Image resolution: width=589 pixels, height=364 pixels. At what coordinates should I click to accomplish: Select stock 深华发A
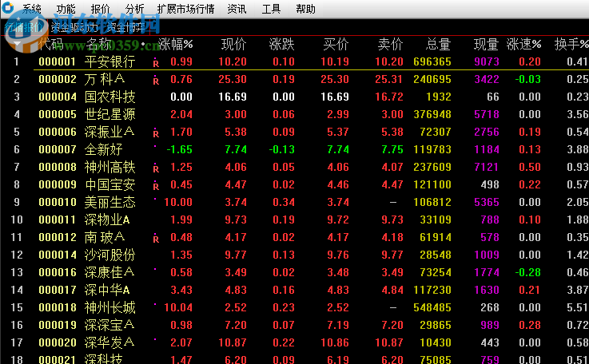(109, 342)
